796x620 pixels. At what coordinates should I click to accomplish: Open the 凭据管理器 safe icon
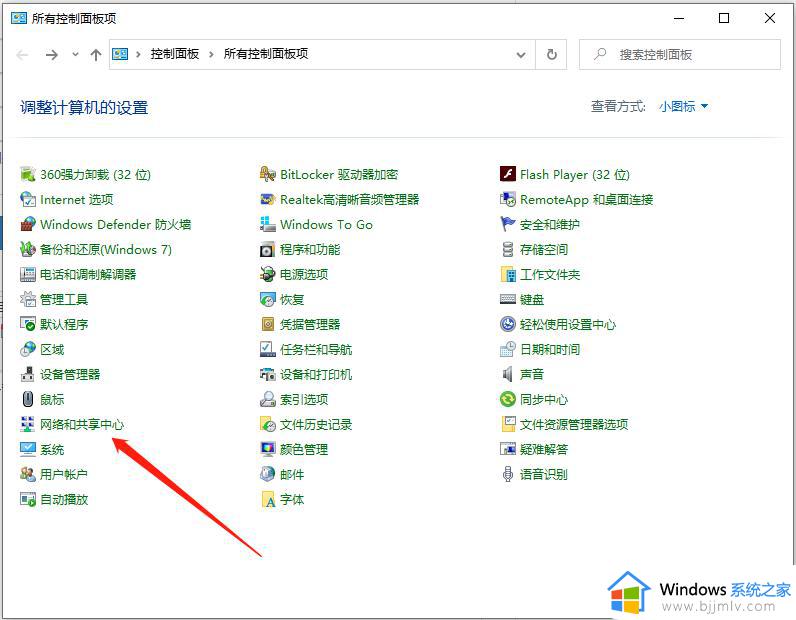click(268, 324)
